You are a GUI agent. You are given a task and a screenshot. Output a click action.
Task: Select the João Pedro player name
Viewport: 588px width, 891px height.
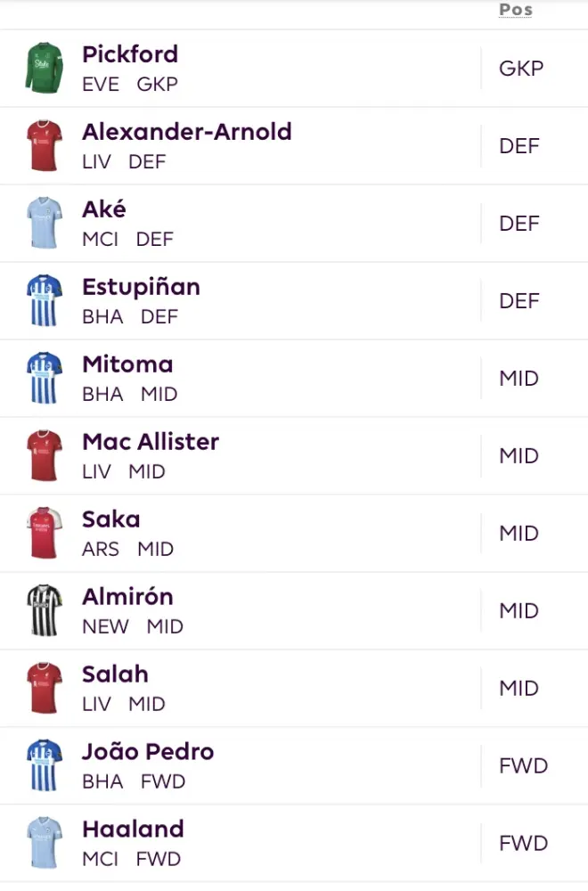point(148,752)
